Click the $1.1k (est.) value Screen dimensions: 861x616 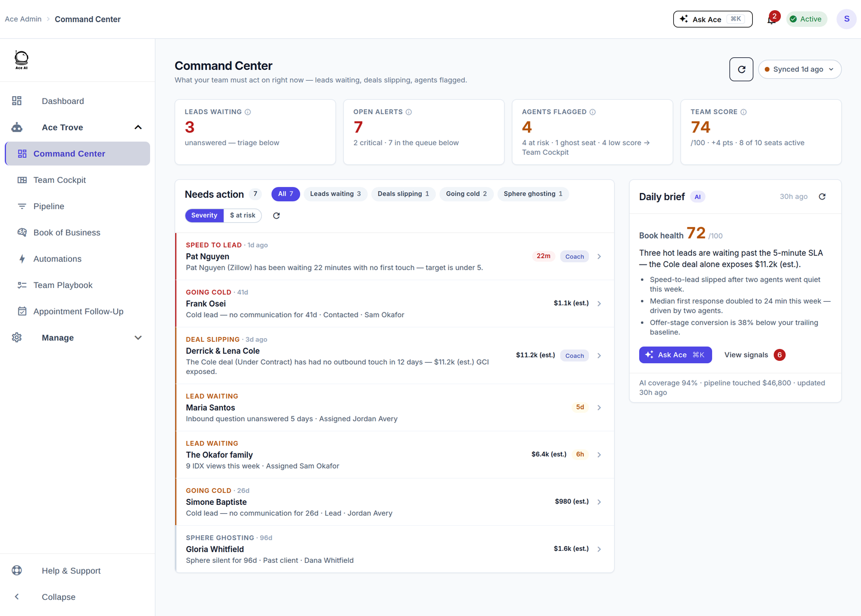point(571,303)
